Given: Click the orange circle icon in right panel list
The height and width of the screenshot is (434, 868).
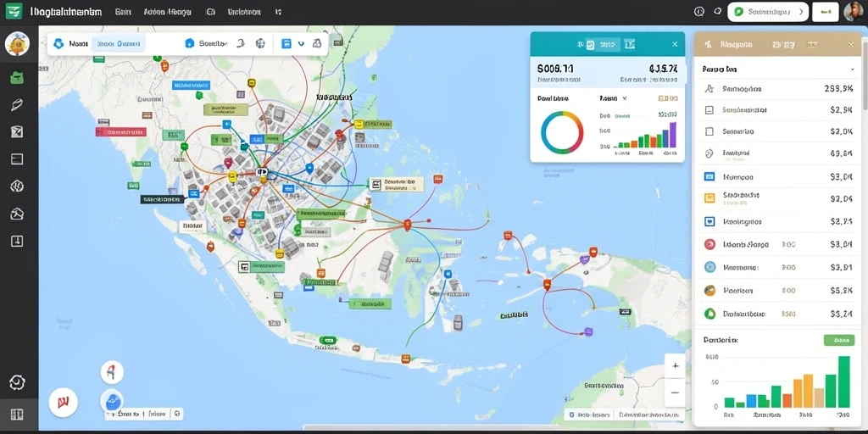Looking at the screenshot, I should tap(709, 290).
